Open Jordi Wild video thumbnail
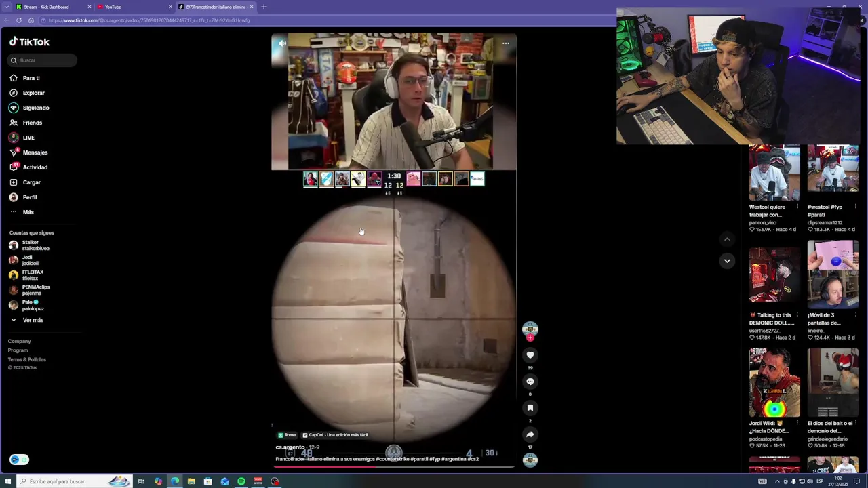This screenshot has width=868, height=488. pos(774,383)
